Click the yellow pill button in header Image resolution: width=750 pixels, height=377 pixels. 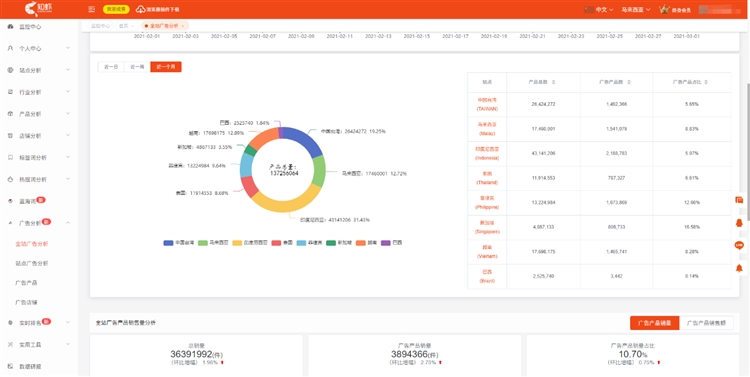[116, 9]
